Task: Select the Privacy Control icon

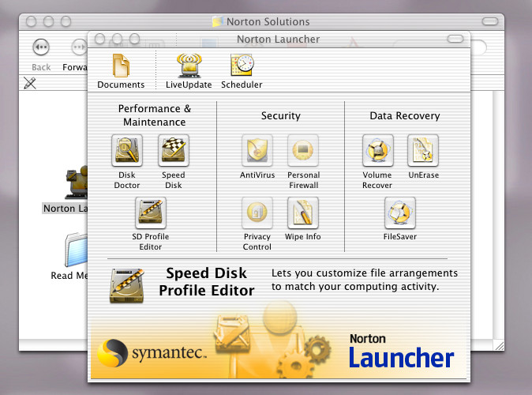Action: click(257, 213)
